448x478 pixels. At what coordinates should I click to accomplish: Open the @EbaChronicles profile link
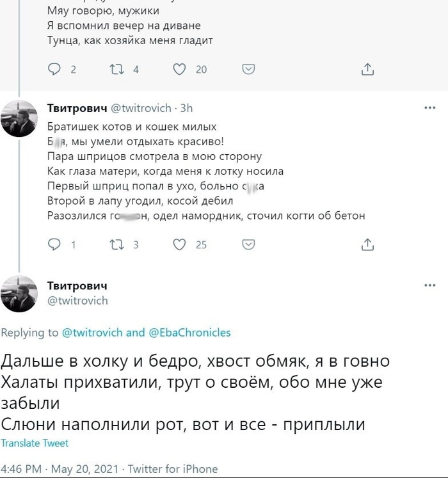[x=190, y=333]
